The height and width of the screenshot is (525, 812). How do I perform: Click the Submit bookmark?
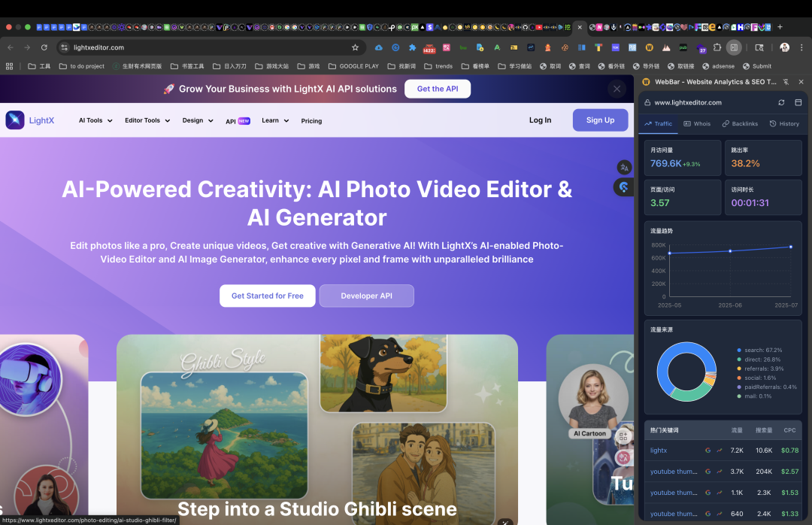pos(756,66)
